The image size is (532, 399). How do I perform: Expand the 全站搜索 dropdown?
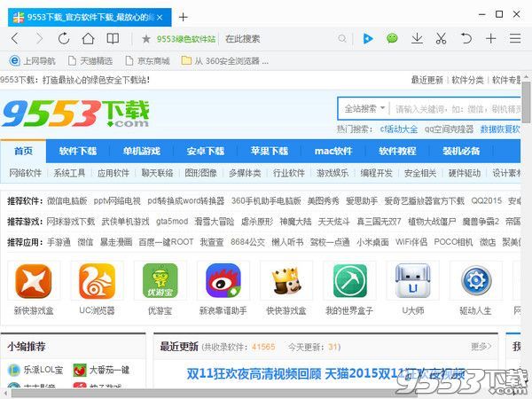(x=364, y=108)
